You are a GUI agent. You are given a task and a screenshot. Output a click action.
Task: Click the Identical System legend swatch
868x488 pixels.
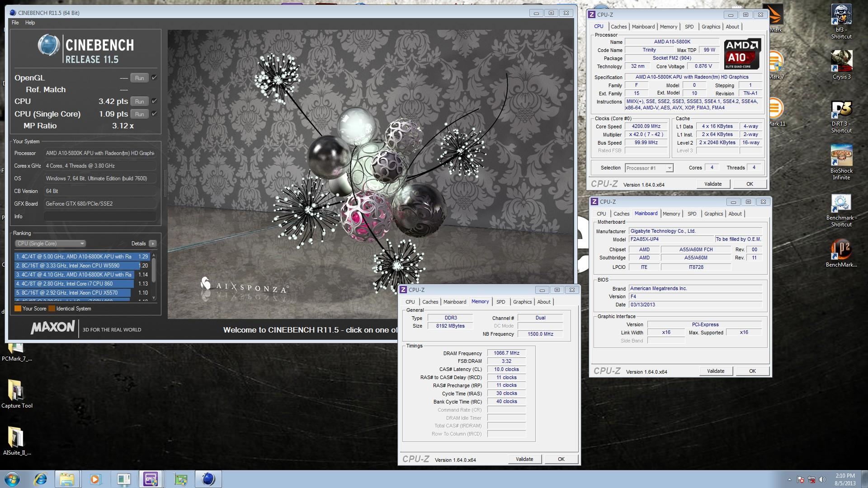(52, 309)
